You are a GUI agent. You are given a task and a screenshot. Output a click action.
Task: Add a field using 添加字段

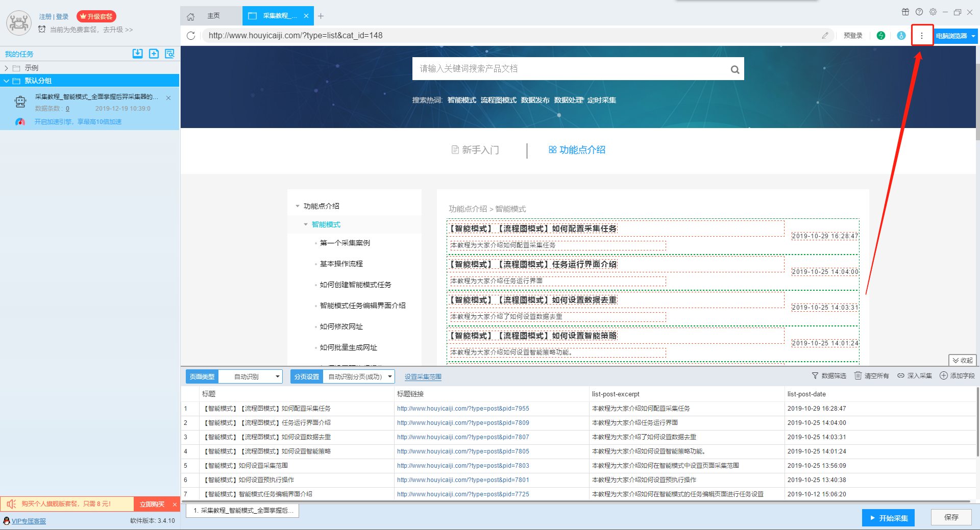(958, 376)
